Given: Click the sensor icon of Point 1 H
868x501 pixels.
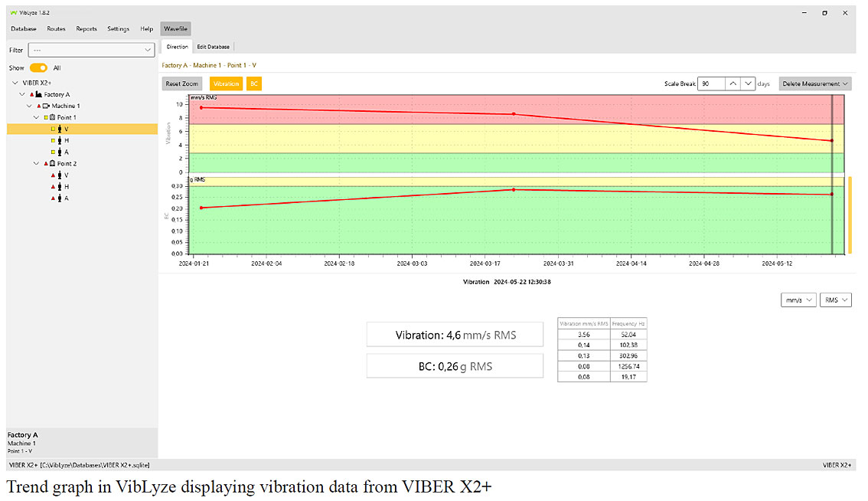Looking at the screenshot, I should coord(60,141).
